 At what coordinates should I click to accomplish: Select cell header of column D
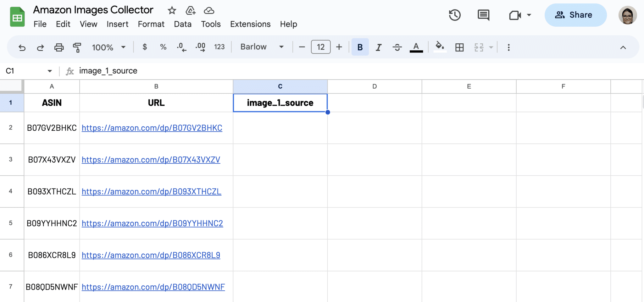point(374,86)
